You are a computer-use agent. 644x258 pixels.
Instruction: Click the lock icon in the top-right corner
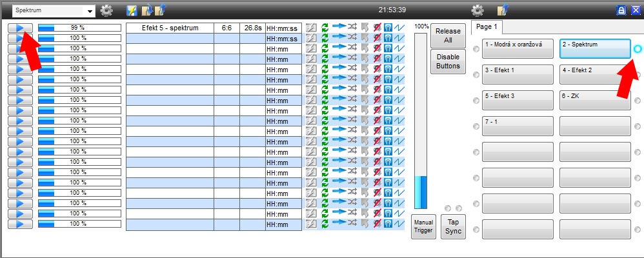621,10
